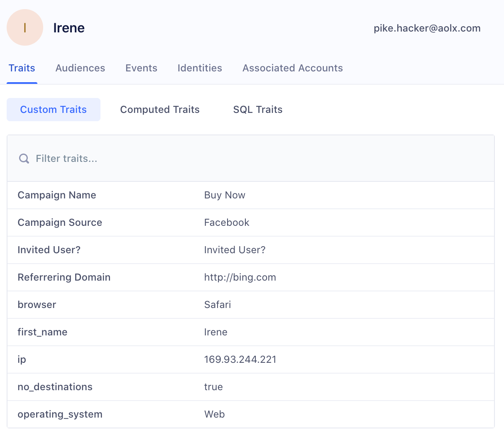Click the Facebook campaign source value

[x=227, y=222]
